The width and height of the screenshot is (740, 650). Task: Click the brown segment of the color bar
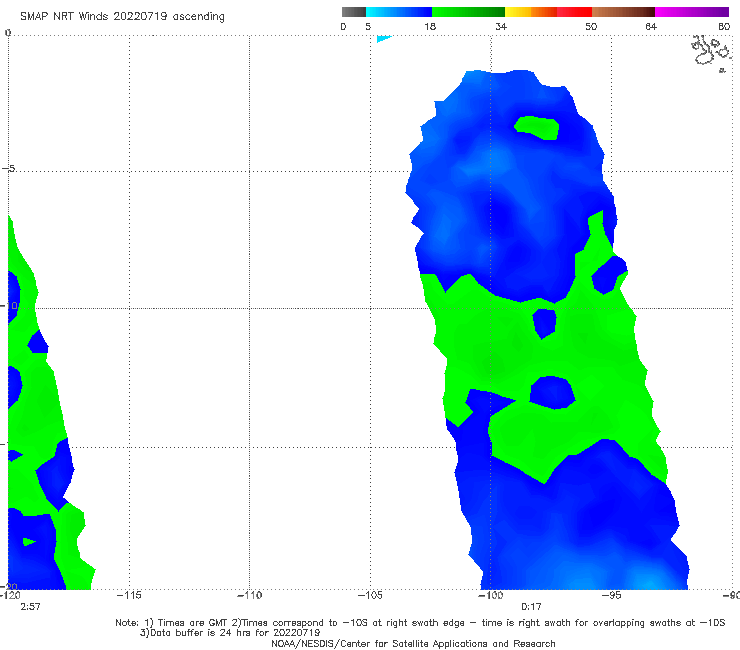point(623,12)
